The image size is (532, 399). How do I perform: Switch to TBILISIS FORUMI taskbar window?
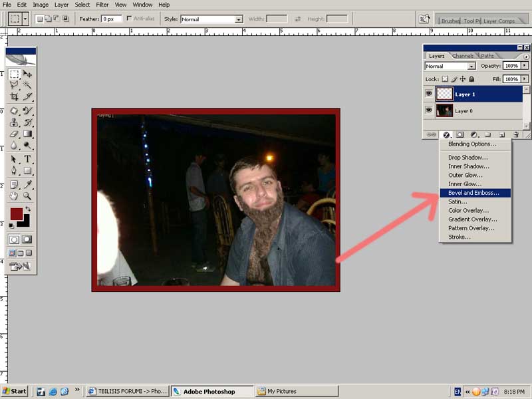click(127, 391)
